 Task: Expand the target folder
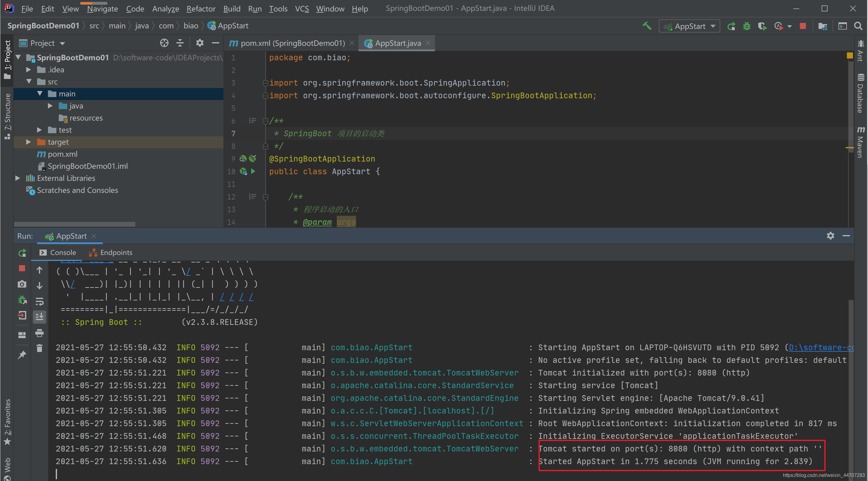pos(29,142)
